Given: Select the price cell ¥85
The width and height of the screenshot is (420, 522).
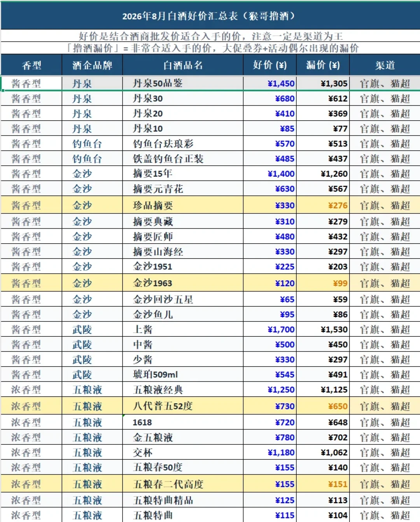Looking at the screenshot, I should click(269, 128).
